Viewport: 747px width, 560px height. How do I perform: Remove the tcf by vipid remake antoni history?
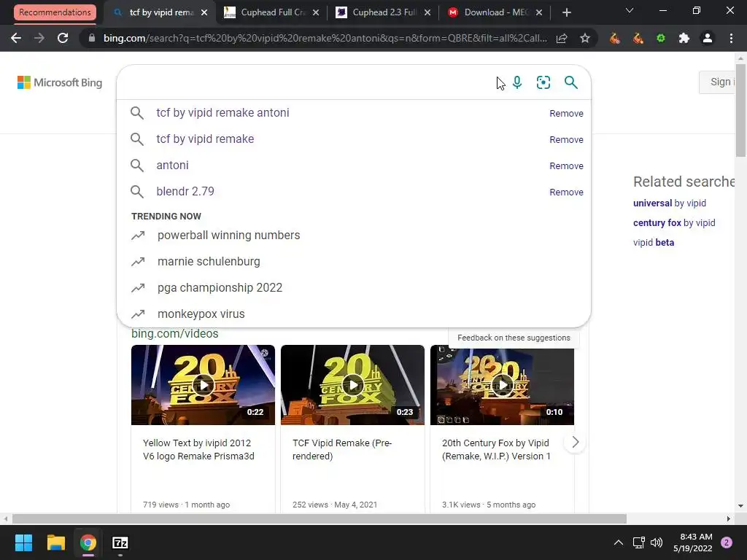click(566, 113)
